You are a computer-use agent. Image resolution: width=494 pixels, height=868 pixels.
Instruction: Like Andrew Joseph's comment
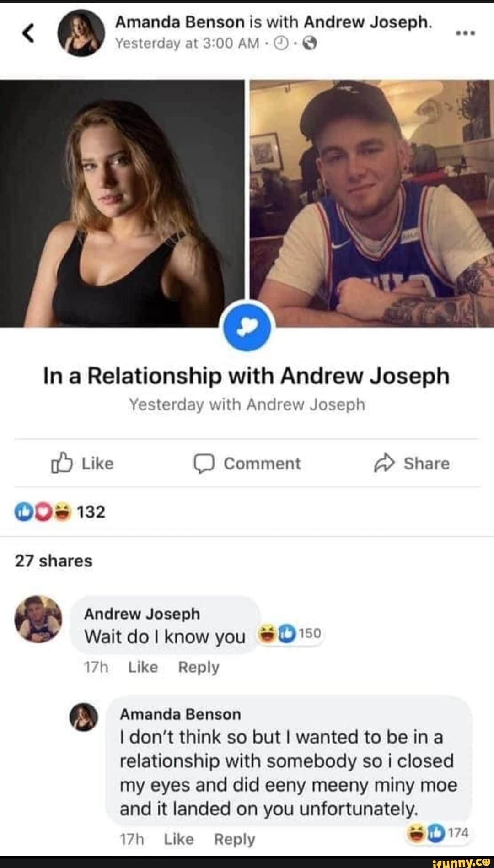pyautogui.click(x=143, y=667)
